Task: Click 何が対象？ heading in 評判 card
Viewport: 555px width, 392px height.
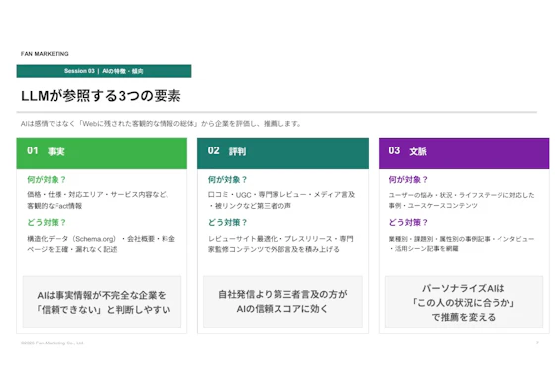Action: [x=228, y=180]
